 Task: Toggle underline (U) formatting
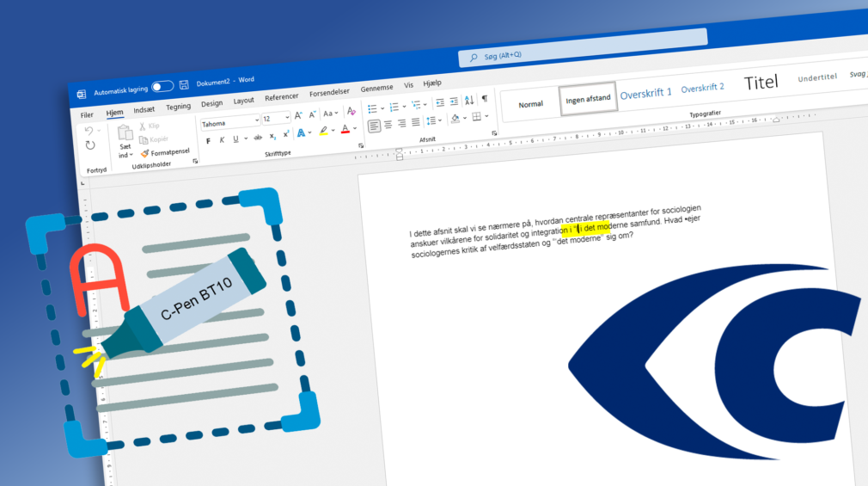tap(235, 138)
